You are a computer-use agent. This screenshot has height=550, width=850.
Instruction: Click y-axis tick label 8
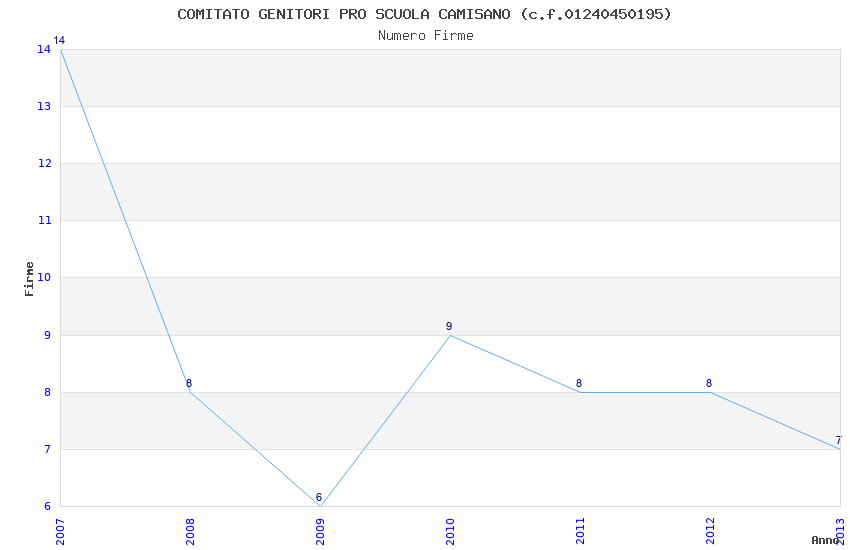pos(48,392)
